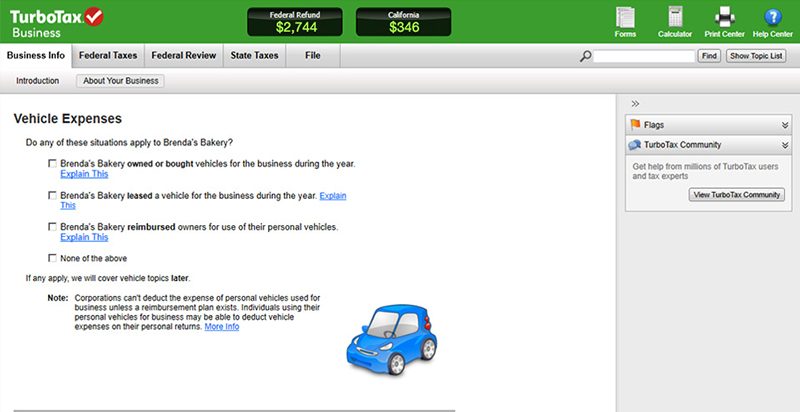Image resolution: width=800 pixels, height=412 pixels.
Task: Open the Print Center
Action: point(725,18)
